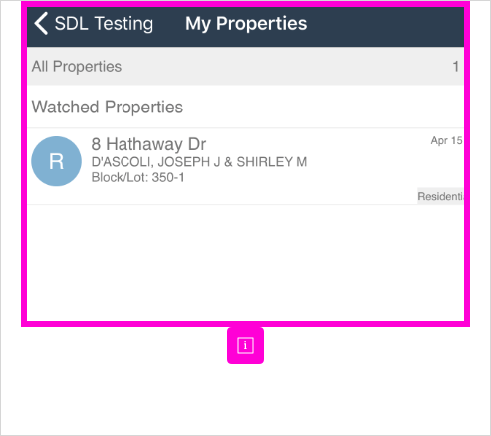The image size is (491, 436).
Task: Click gray area between All Properties and count
Action: (x=287, y=66)
